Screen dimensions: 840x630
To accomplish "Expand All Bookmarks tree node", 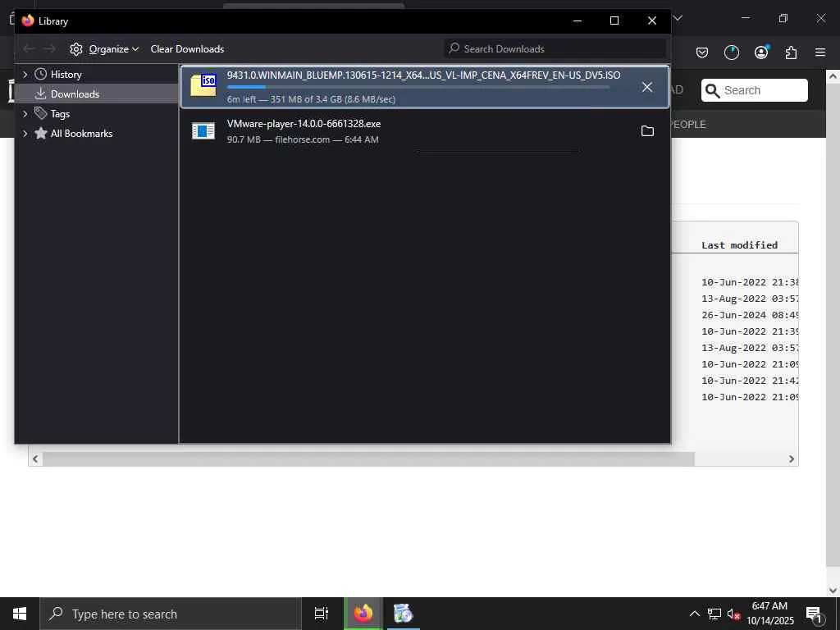I will point(25,134).
